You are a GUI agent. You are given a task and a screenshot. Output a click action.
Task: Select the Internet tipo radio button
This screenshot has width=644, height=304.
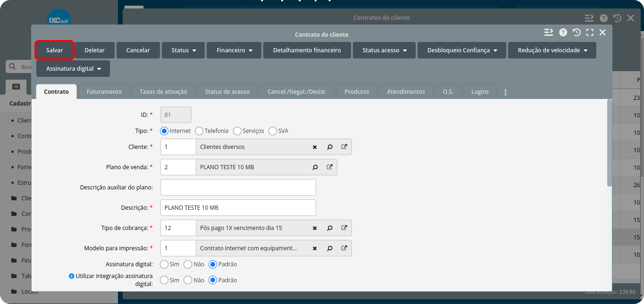tap(164, 131)
